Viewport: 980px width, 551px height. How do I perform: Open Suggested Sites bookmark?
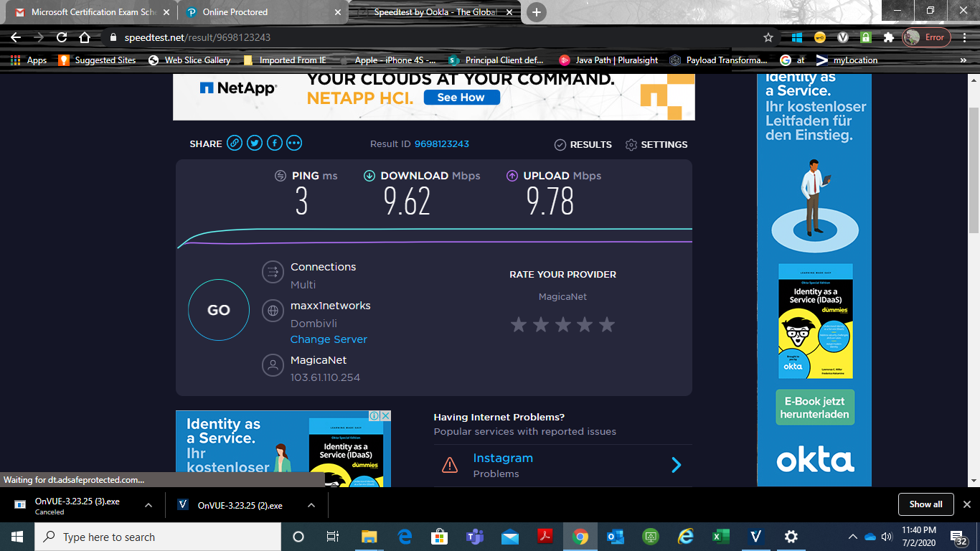[97, 60]
